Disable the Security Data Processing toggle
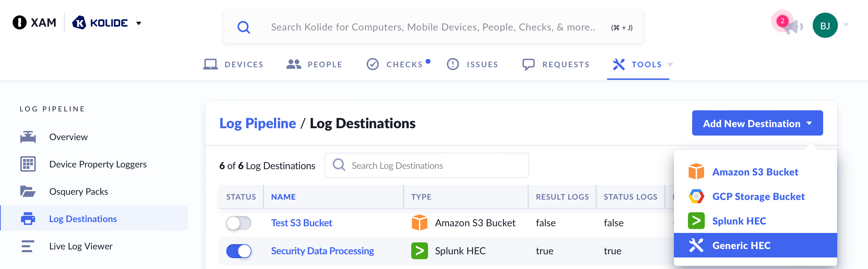The image size is (868, 269). 239,251
